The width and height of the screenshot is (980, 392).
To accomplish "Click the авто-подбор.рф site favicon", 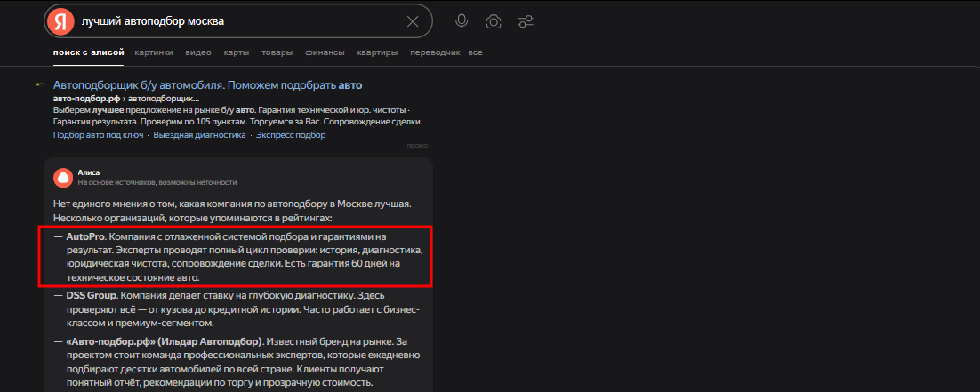I will coord(40,84).
